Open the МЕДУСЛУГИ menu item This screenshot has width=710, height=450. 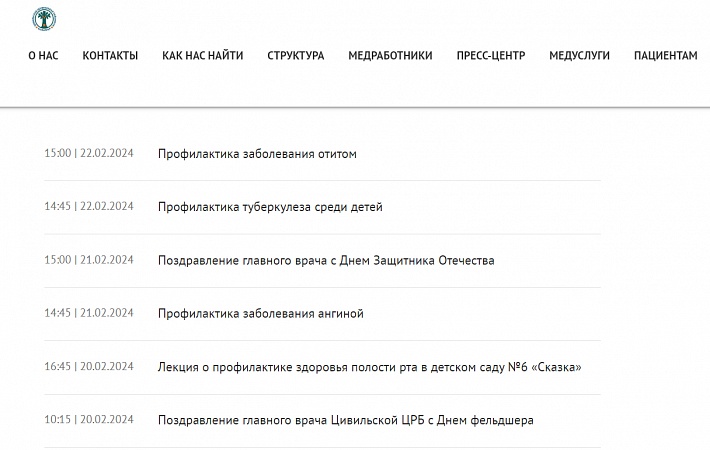[580, 56]
